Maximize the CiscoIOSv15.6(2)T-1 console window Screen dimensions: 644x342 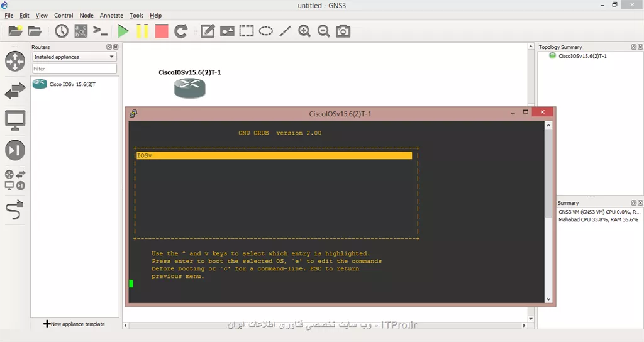pyautogui.click(x=525, y=112)
